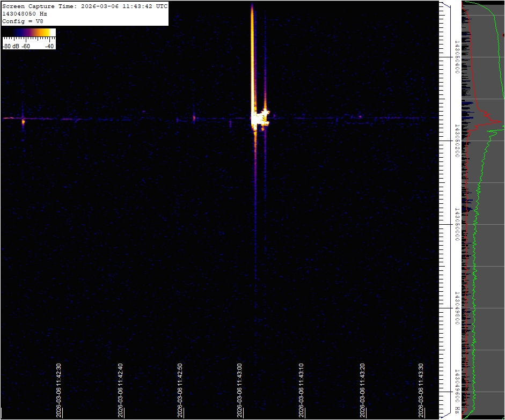Click the -80 dB scale label
The height and width of the screenshot is (420, 505).
tap(11, 46)
